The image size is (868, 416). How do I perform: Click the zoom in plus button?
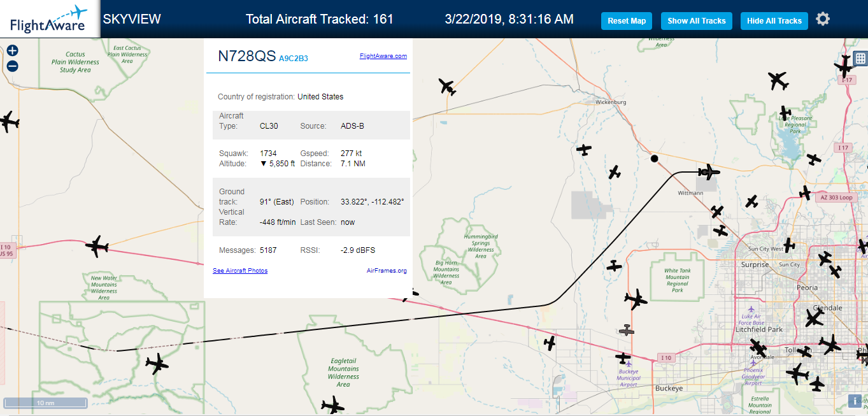click(12, 50)
